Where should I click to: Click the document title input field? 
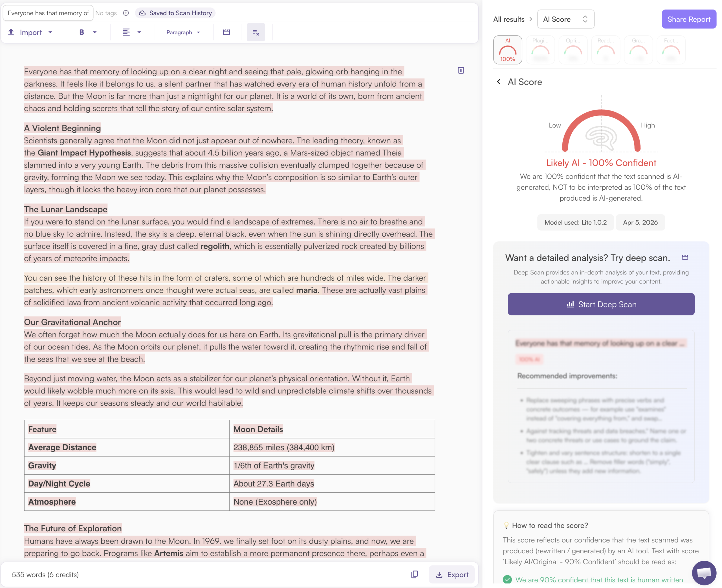tap(48, 13)
